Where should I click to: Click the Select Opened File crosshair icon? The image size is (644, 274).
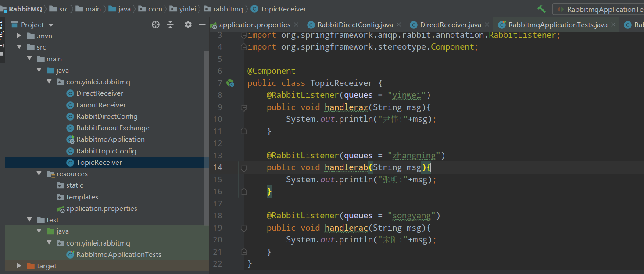pyautogui.click(x=156, y=25)
